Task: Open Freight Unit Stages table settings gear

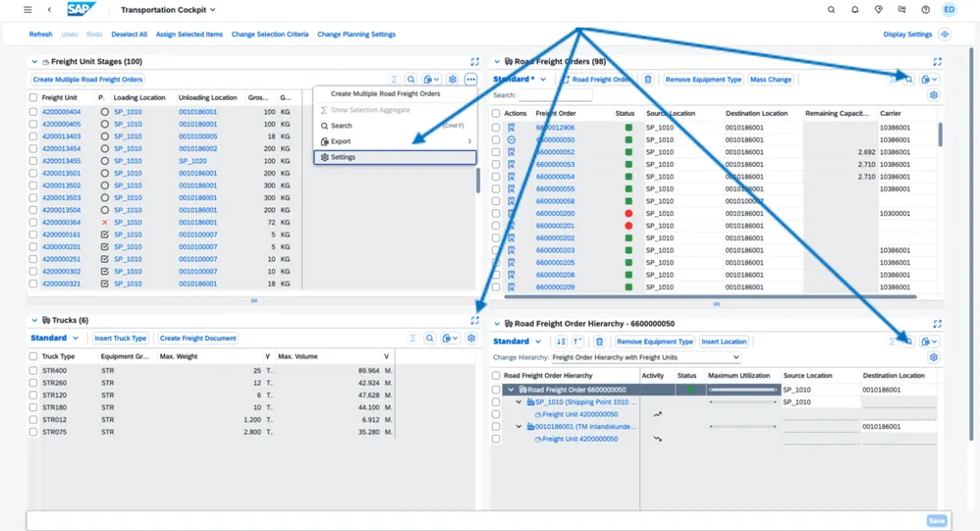Action: point(453,80)
